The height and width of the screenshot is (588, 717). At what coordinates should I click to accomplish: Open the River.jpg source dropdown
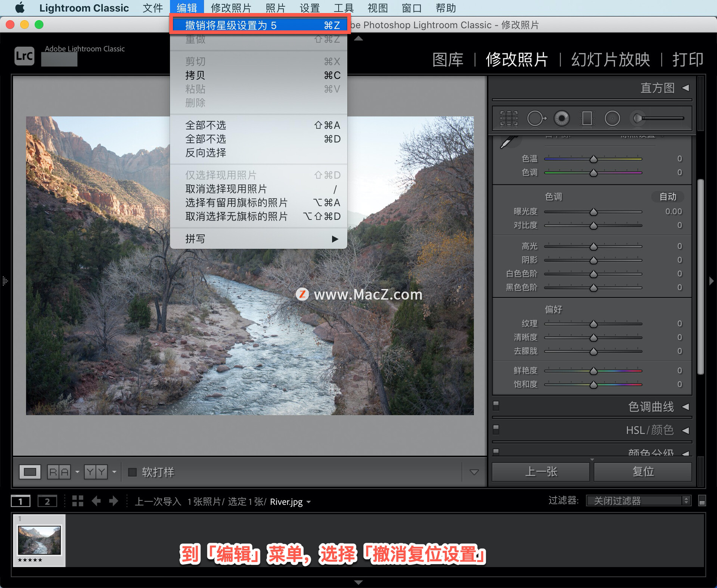(x=308, y=502)
